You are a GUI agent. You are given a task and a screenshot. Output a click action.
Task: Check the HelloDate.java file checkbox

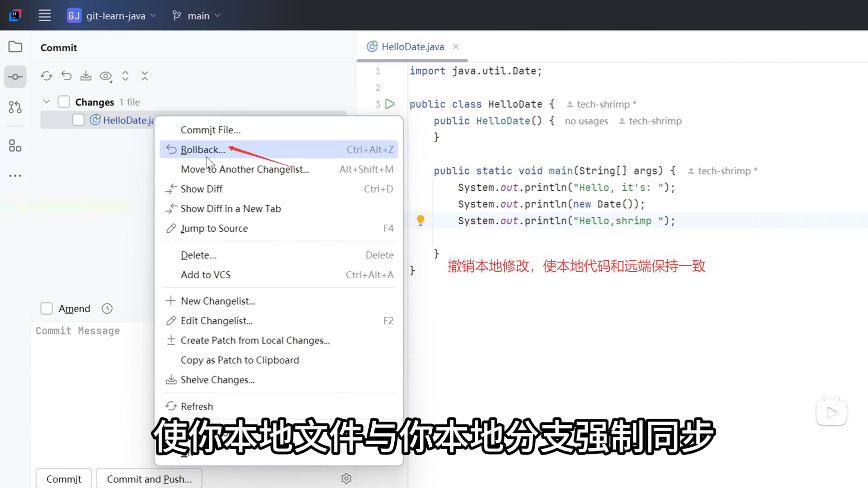click(78, 120)
